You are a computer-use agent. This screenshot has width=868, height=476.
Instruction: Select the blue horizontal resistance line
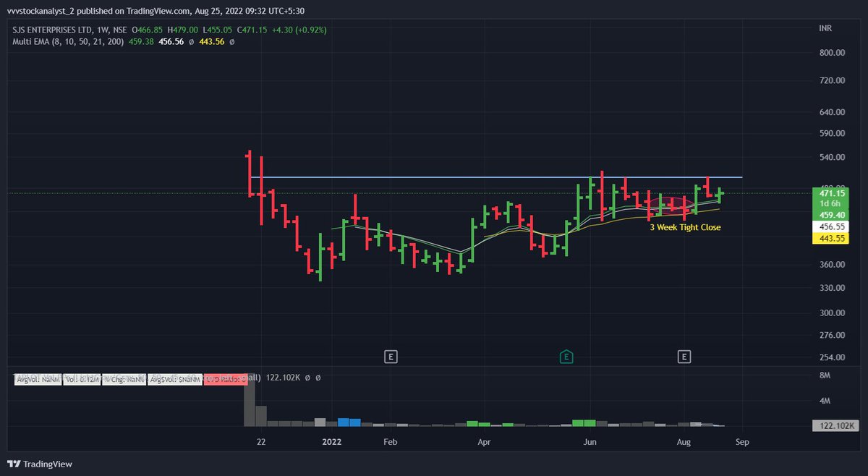pyautogui.click(x=495, y=177)
